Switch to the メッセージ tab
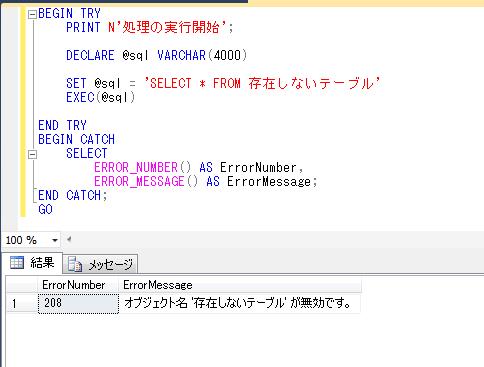This screenshot has width=484, height=367. (100, 264)
